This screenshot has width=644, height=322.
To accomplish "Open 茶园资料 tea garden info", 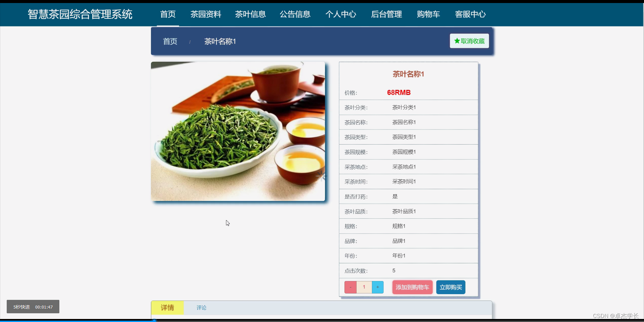I will click(x=206, y=14).
